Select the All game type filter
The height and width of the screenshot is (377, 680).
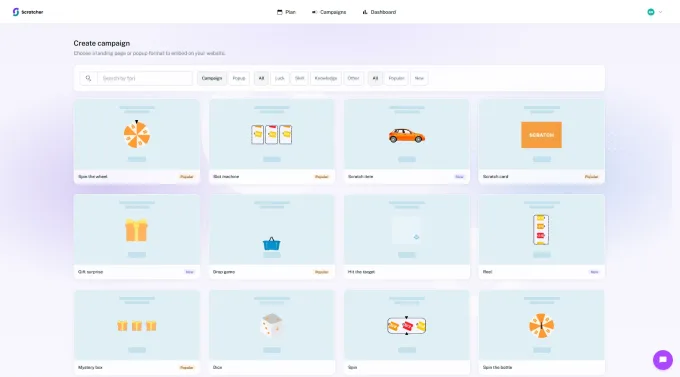(x=261, y=79)
